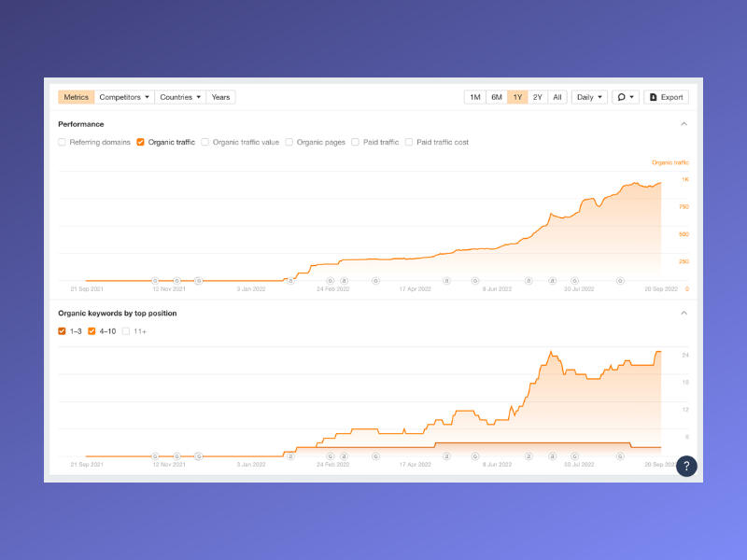Open the Countries dropdown
Screen dimensions: 747x560
point(180,97)
